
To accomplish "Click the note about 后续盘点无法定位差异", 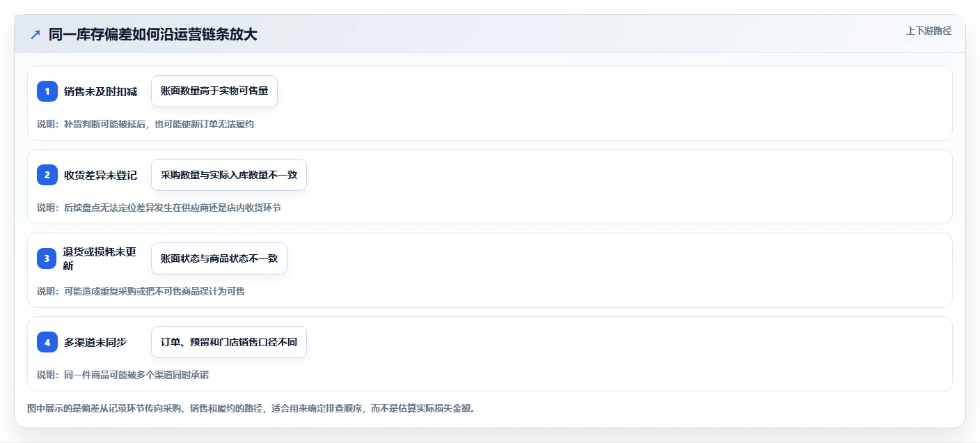I will 159,208.
